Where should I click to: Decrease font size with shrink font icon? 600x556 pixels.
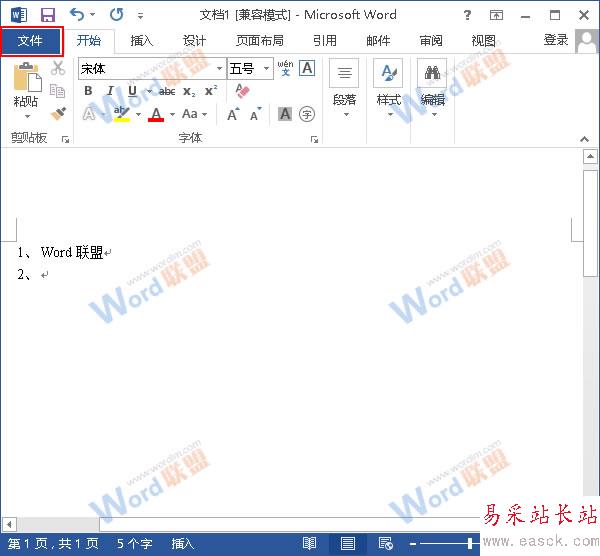point(256,114)
